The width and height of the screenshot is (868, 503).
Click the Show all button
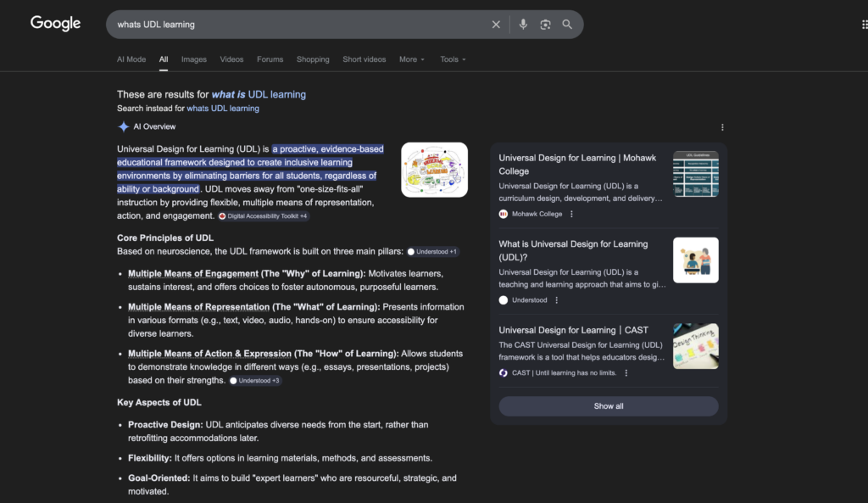pyautogui.click(x=608, y=405)
